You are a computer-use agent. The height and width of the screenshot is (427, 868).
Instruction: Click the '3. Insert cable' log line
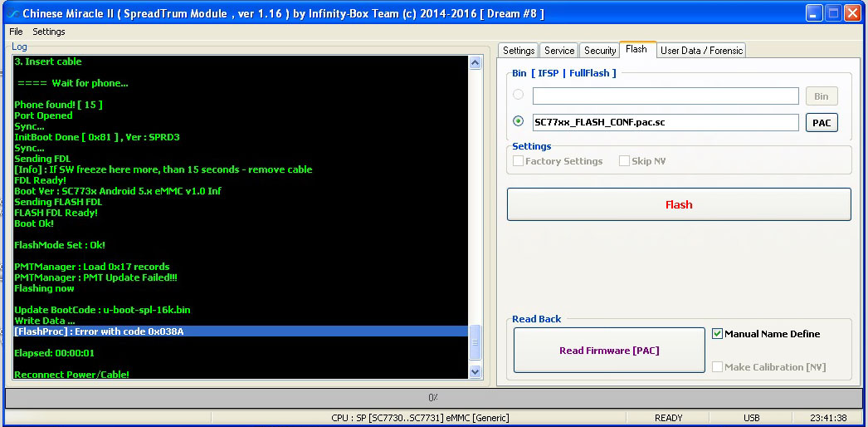[47, 61]
